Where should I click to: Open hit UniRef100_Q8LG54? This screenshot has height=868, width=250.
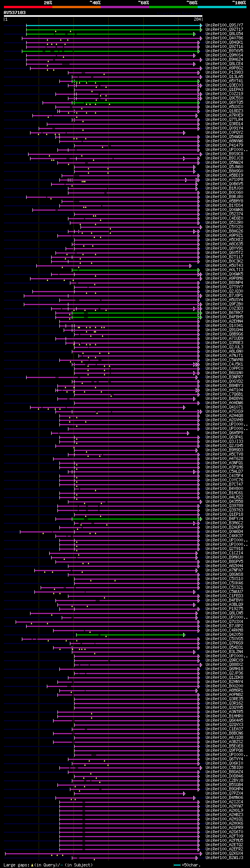pos(224,34)
